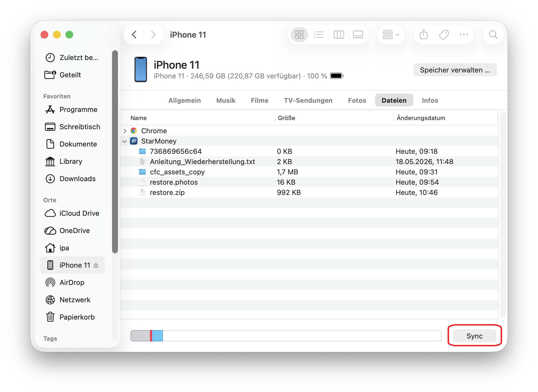The height and width of the screenshot is (392, 538).
Task: Click the Sync button
Action: [475, 336]
